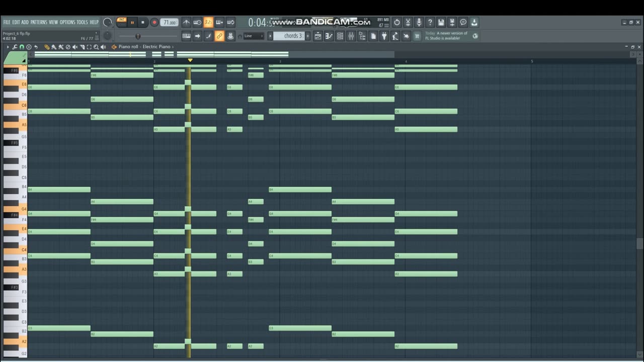Open the Channel rack icon

pos(340,36)
